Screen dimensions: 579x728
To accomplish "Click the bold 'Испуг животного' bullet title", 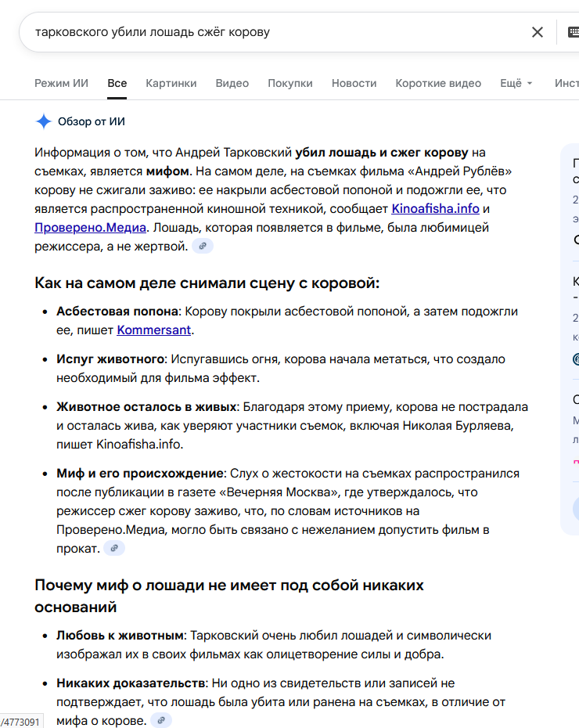I will pyautogui.click(x=110, y=359).
